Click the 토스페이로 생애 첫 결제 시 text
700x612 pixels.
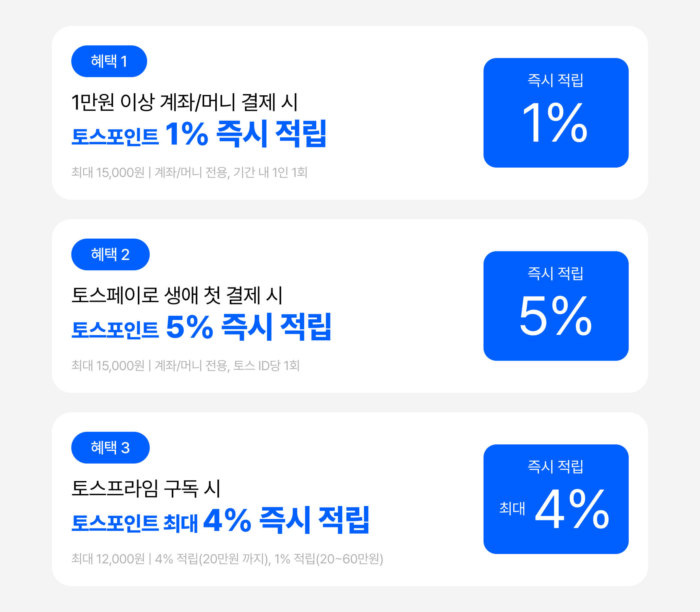(x=177, y=295)
